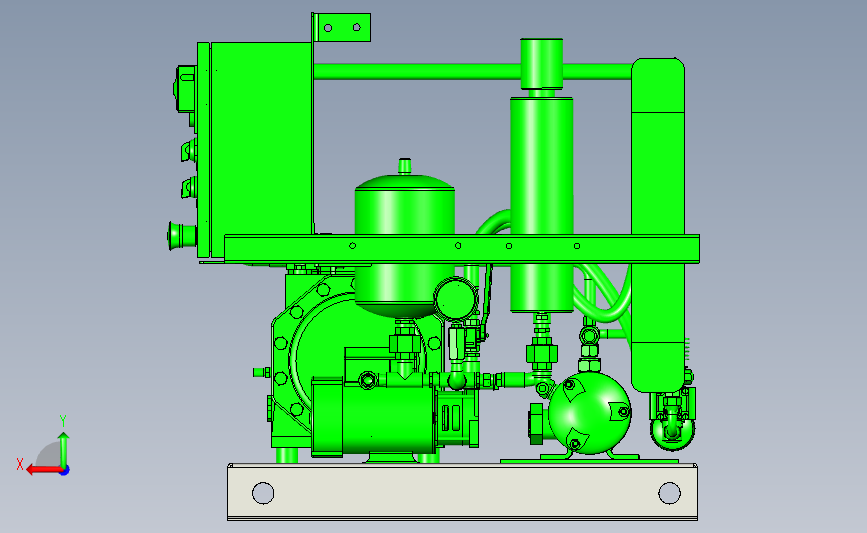Select the horizontal cross beam with four holes
This screenshot has width=867, height=533.
462,249
